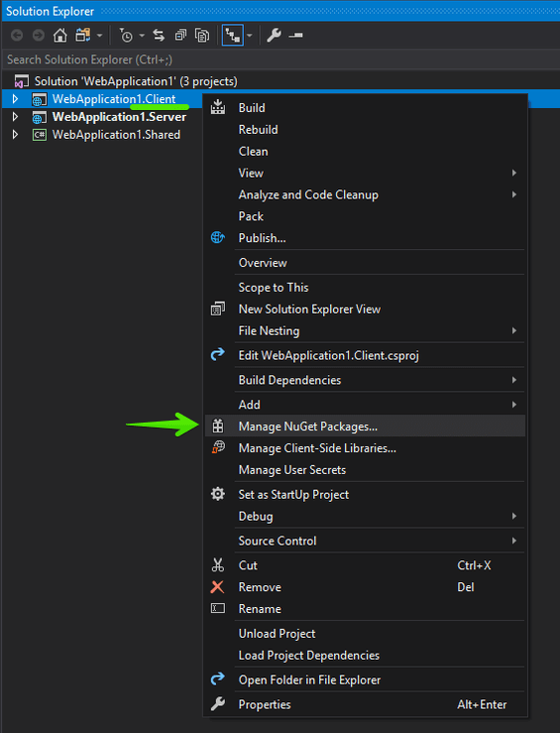
Task: Choose Manage NuGet Packages...
Action: 365,427
